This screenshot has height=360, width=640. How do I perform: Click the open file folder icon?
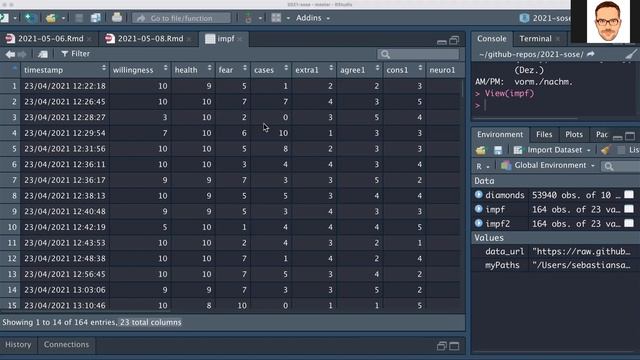(51, 18)
